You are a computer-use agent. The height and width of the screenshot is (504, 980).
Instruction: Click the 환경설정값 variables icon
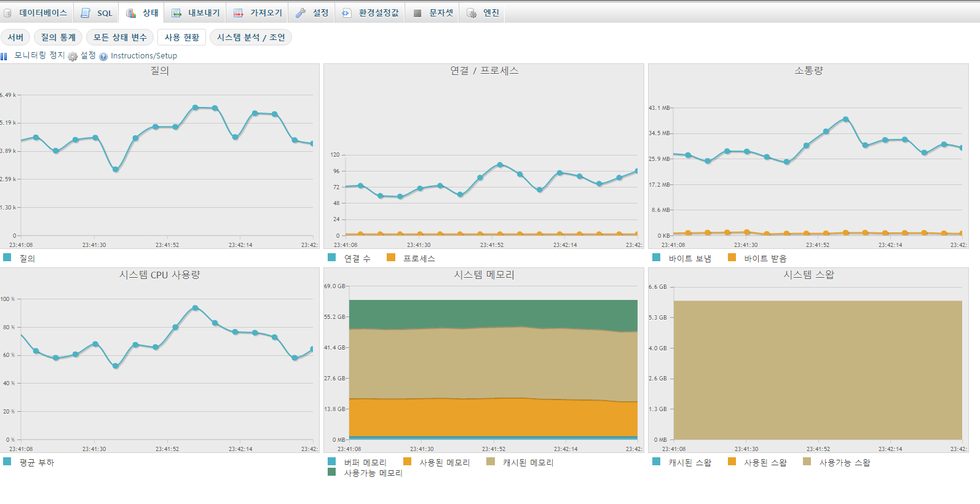(x=347, y=13)
